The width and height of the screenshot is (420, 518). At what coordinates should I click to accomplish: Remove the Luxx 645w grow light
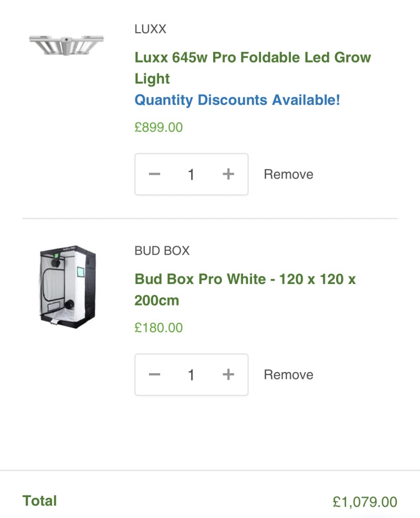[288, 174]
